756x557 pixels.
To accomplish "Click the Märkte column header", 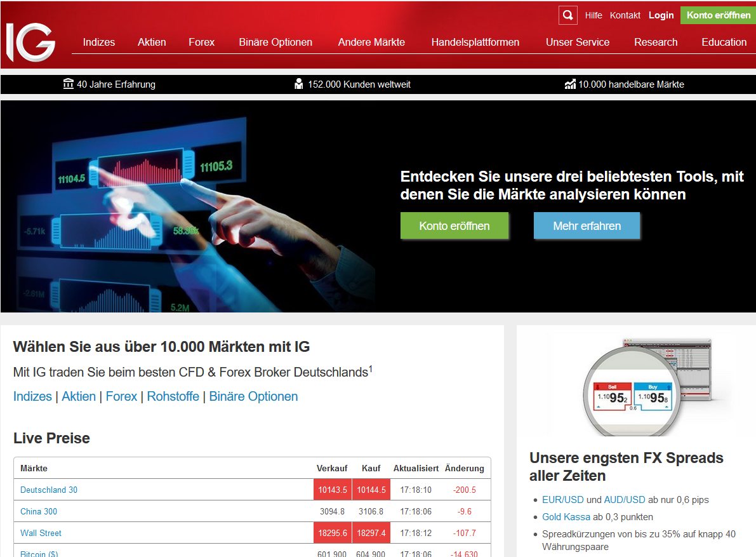I will coord(34,468).
